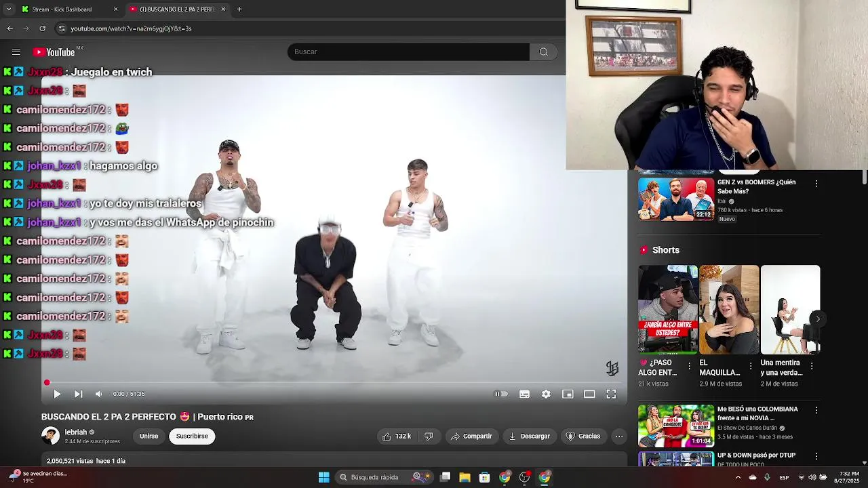Seek on the video progress bar
868x488 pixels.
coord(332,382)
